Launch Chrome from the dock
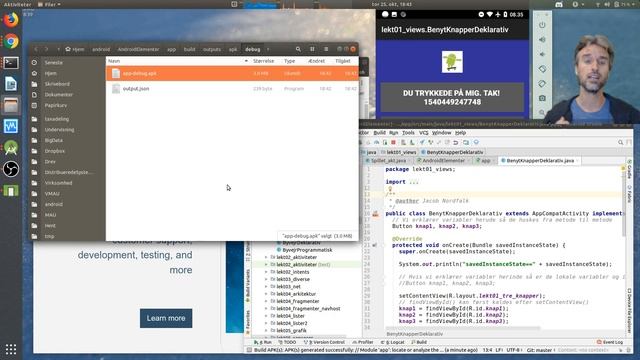640x360 pixels. [x=11, y=42]
